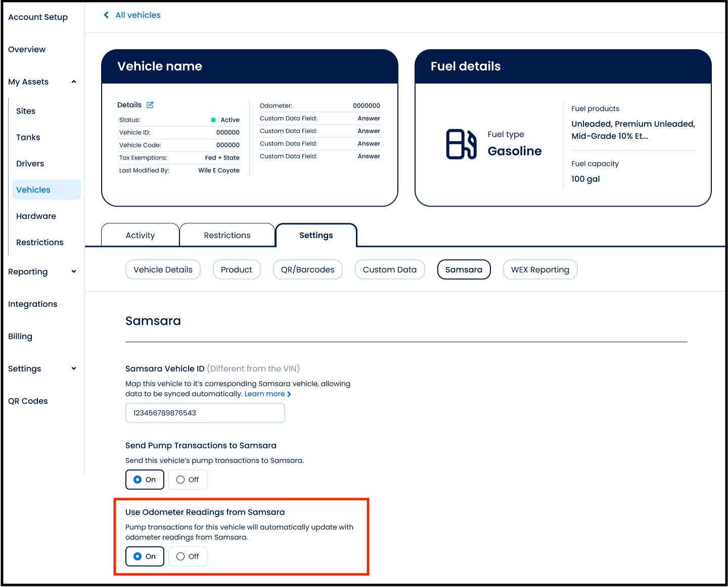Screen dimensions: 728x587
Task: Open the QR/Barcodes settings section
Action: 307,270
